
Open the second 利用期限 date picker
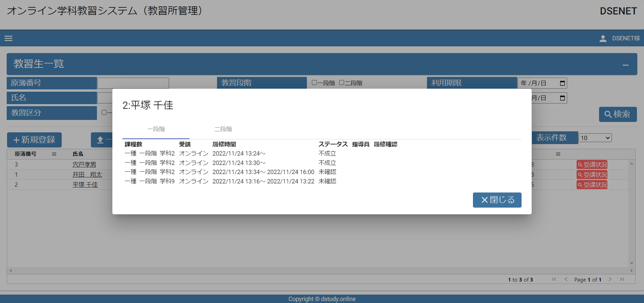[562, 98]
